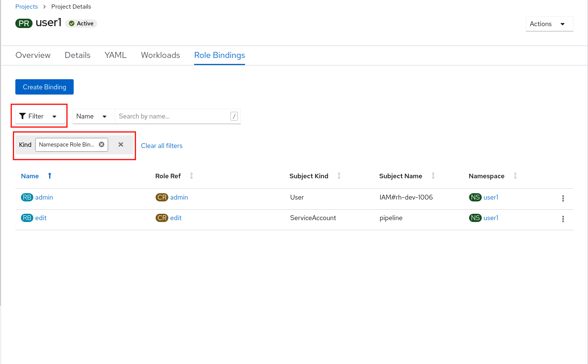
Task: Close the Kind filter group
Action: pos(121,145)
